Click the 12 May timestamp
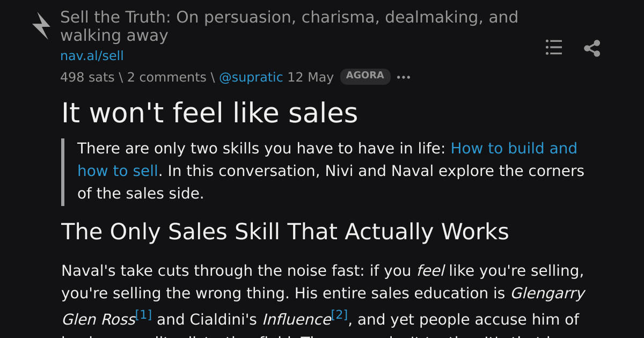This screenshot has width=644, height=338. [x=311, y=77]
